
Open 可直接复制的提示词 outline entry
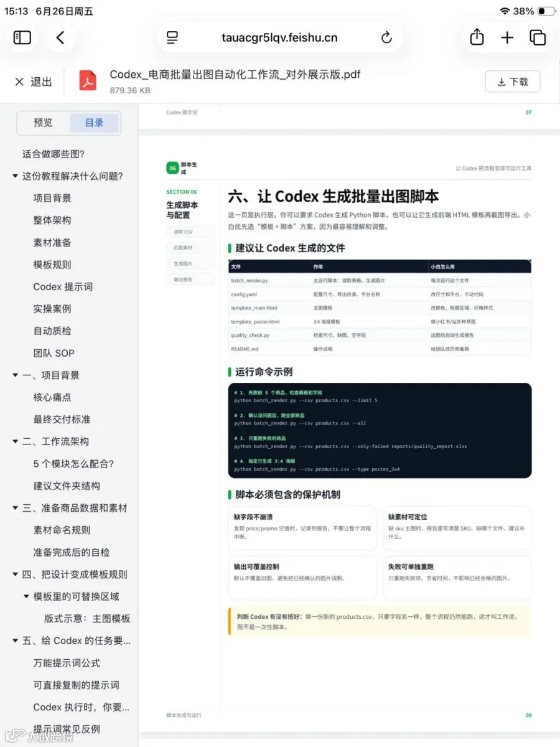click(76, 685)
